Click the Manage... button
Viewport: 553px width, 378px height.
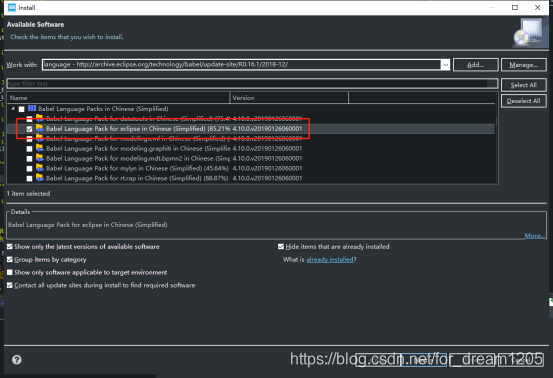523,65
